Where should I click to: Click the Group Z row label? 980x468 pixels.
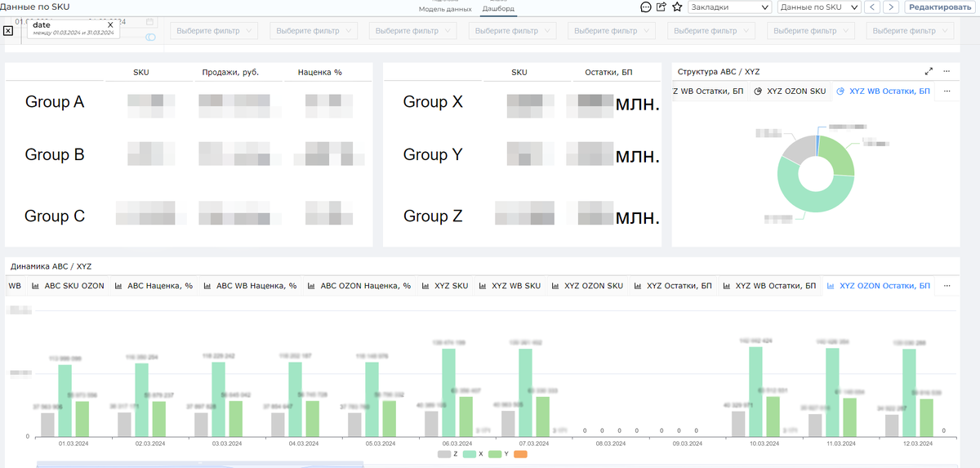(x=433, y=216)
